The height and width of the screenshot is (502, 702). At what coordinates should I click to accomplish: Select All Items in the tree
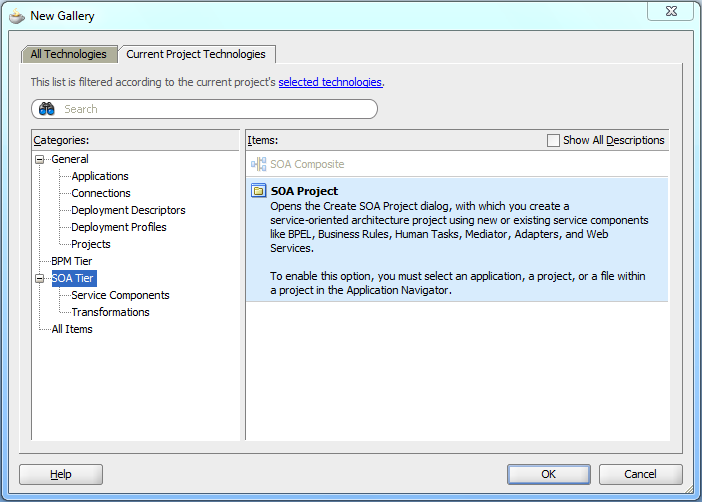72,329
